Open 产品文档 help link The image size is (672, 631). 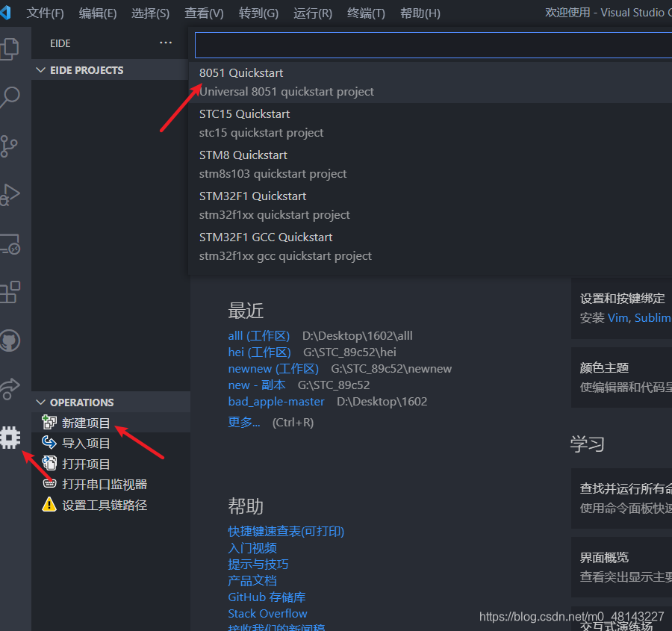(x=252, y=581)
